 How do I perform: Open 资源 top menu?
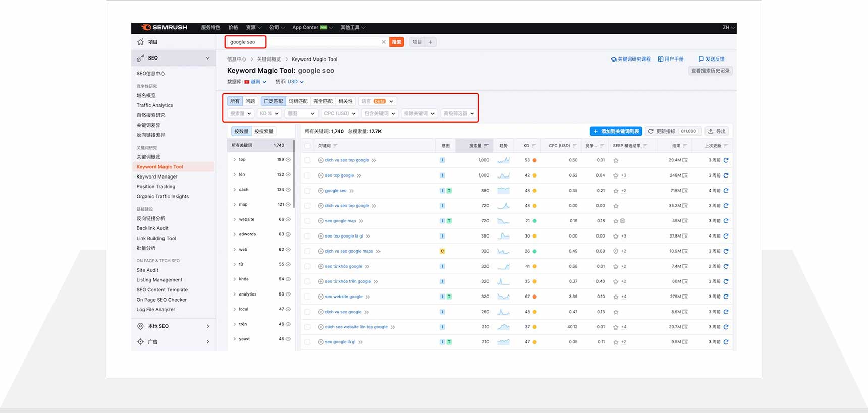[253, 28]
